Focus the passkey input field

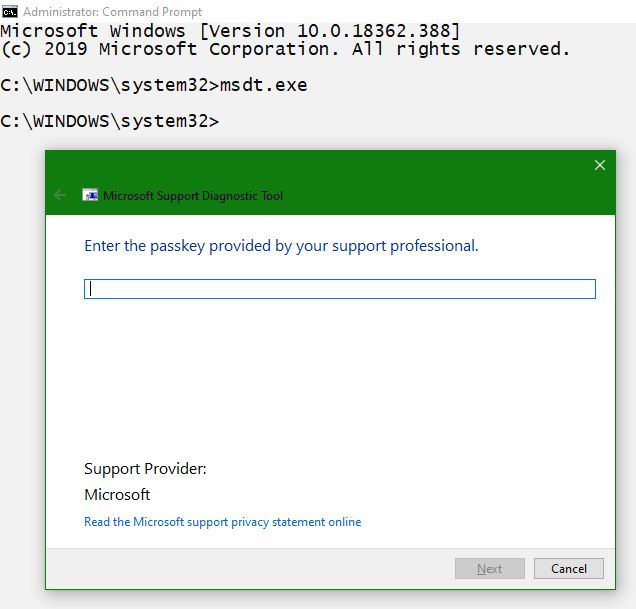(339, 289)
